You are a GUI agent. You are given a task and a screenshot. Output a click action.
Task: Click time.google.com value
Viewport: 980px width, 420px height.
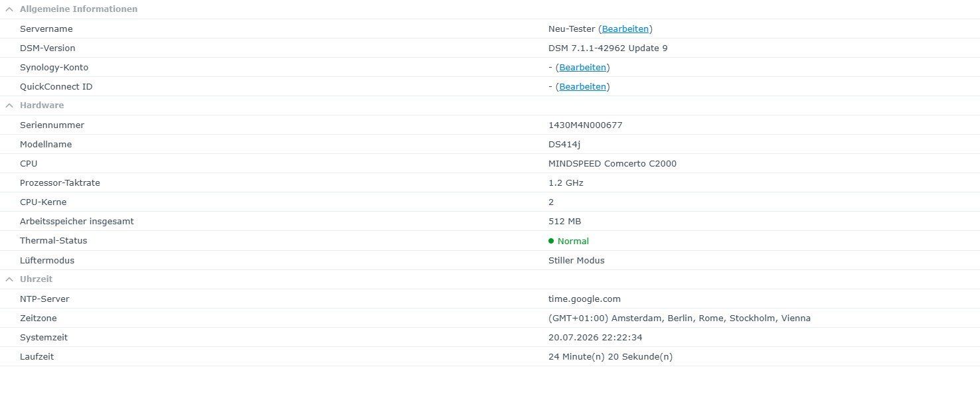tap(585, 299)
